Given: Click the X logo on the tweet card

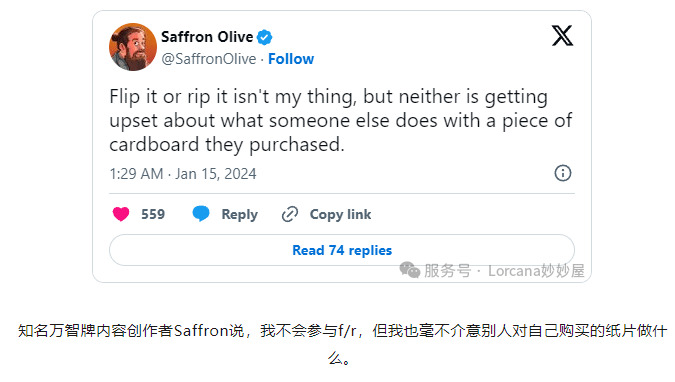Looking at the screenshot, I should [x=562, y=35].
